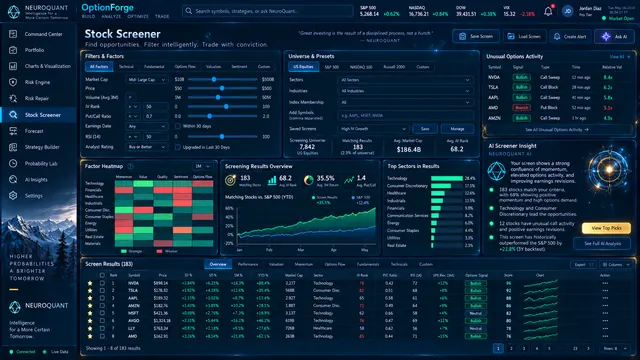Click the notification bell icon
Viewport: 640px width, 360px height.
pos(548,11)
